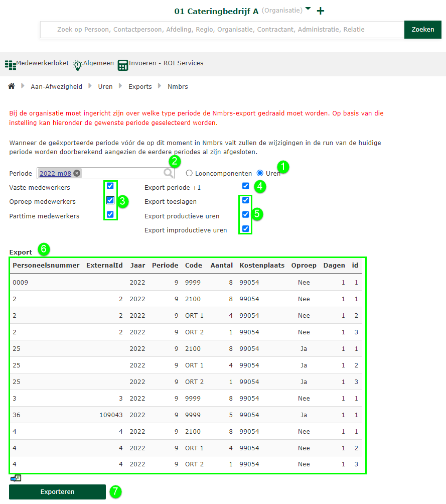The width and height of the screenshot is (446, 504).
Task: Click the Periode search magnifier icon
Action: 169,173
